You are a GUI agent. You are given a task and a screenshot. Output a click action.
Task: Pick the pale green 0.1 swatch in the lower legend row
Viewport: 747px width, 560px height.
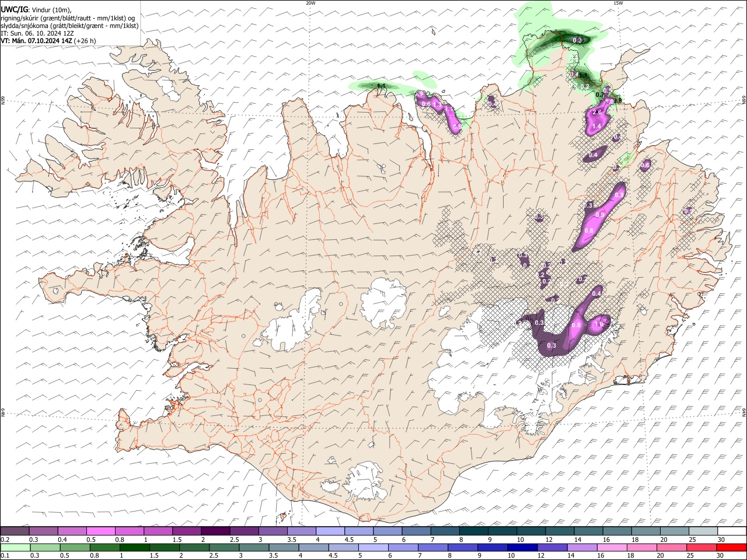15,547
